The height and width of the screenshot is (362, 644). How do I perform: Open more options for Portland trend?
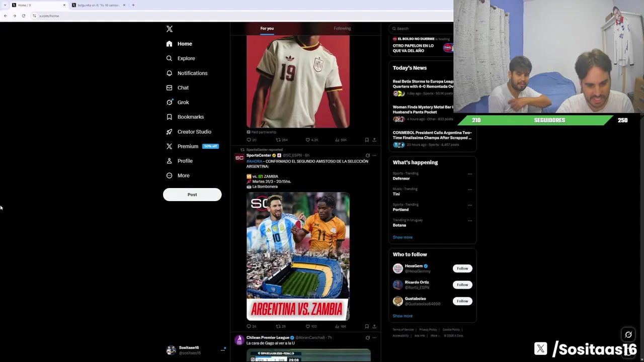click(x=470, y=205)
